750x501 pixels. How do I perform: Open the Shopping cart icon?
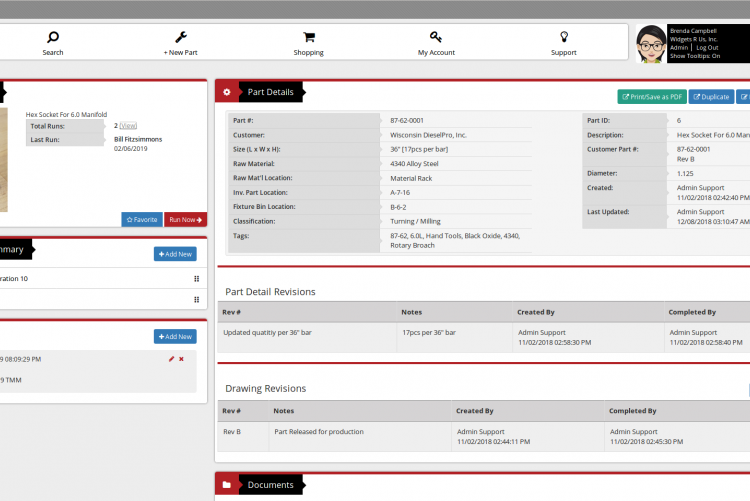click(309, 37)
